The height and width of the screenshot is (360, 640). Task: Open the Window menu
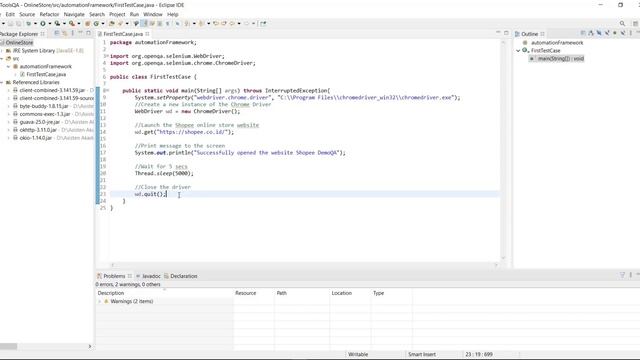pos(153,14)
